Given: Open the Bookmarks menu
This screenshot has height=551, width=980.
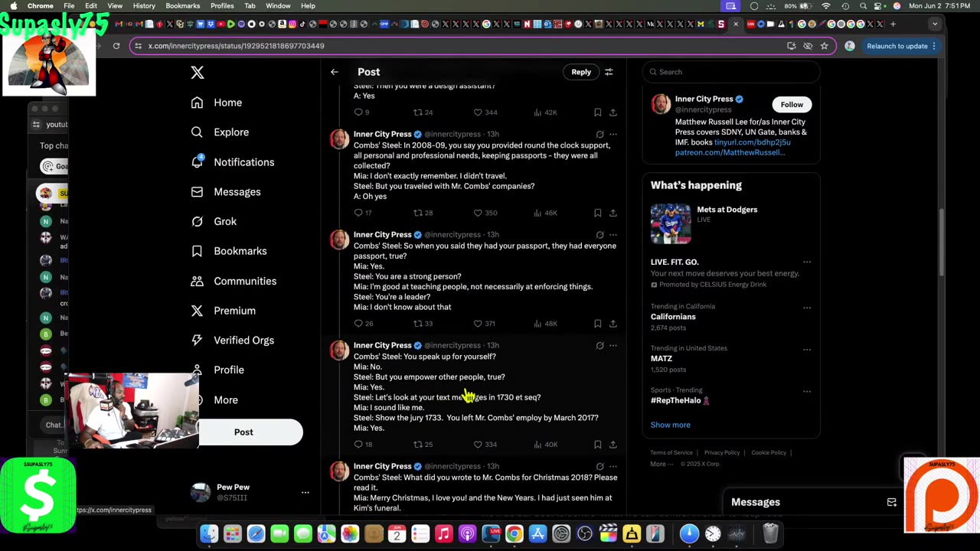Looking at the screenshot, I should [182, 5].
